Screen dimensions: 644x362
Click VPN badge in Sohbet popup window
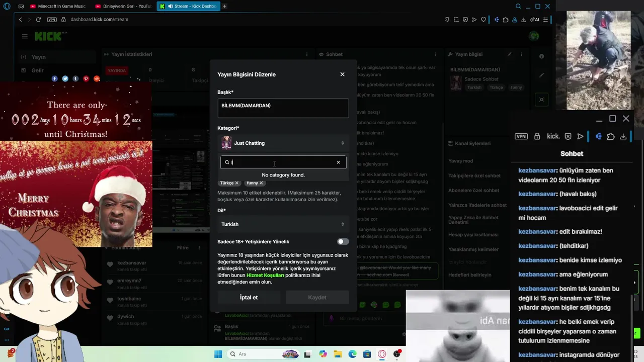(521, 136)
